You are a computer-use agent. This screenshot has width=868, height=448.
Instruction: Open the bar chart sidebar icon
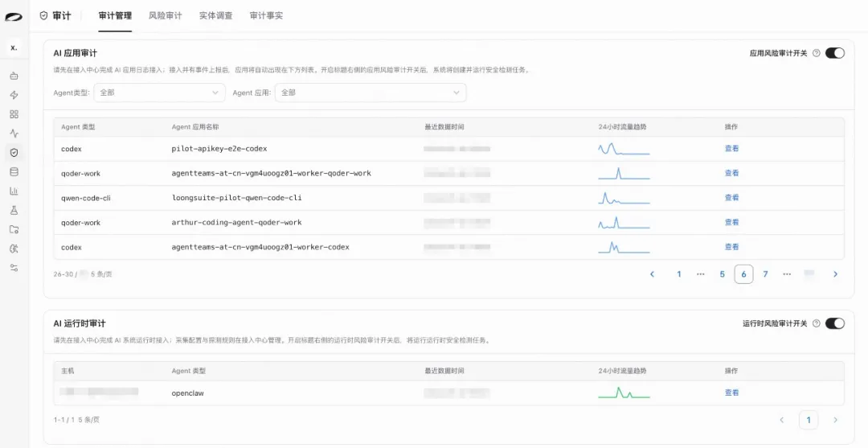coord(14,191)
